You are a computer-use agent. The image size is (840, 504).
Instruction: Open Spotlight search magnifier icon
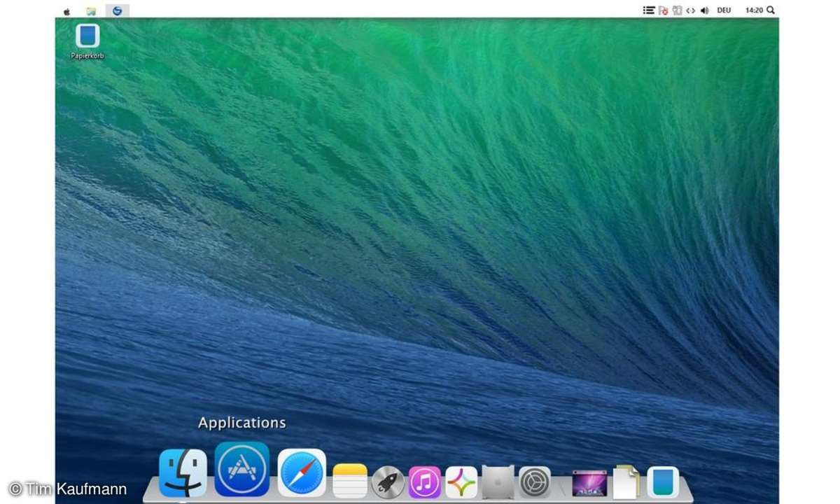click(771, 10)
